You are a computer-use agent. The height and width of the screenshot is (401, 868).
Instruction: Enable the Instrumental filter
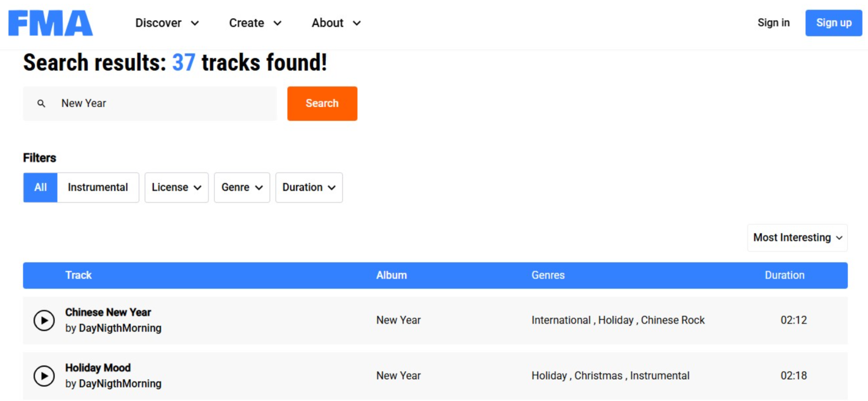coord(97,187)
